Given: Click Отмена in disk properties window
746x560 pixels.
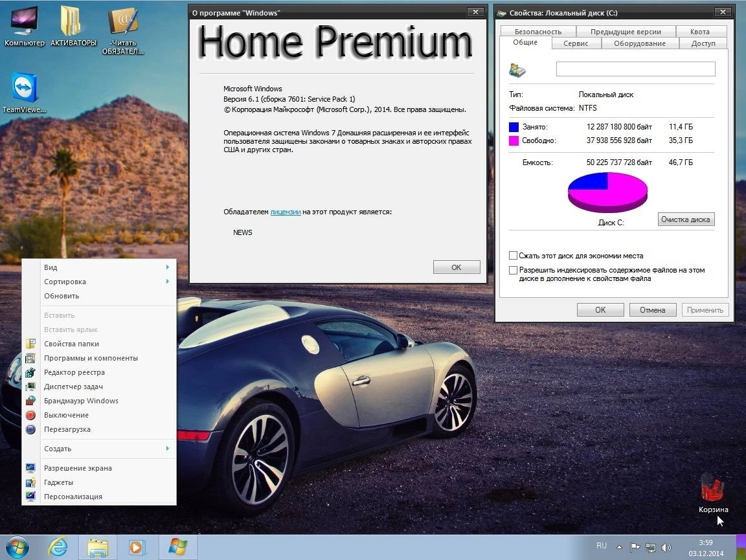Looking at the screenshot, I should (x=652, y=309).
